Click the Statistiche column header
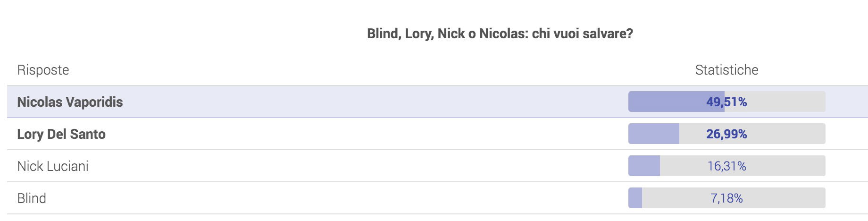 pyautogui.click(x=726, y=70)
